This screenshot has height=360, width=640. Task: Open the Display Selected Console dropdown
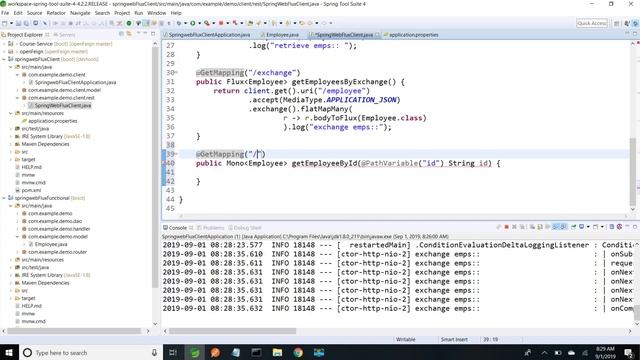click(x=588, y=227)
